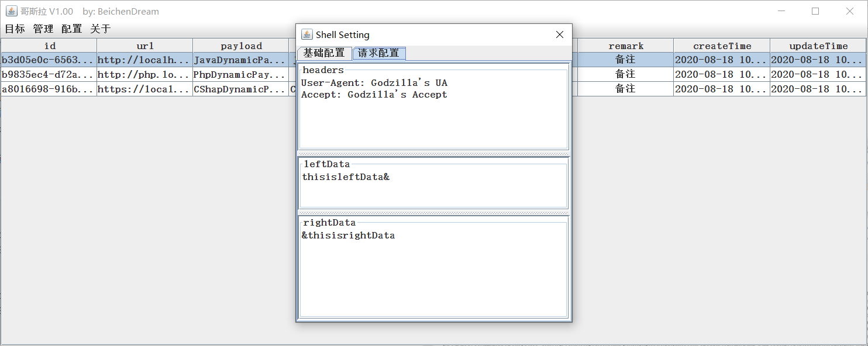
Task: Click the thisisleftData& text
Action: [x=346, y=177]
